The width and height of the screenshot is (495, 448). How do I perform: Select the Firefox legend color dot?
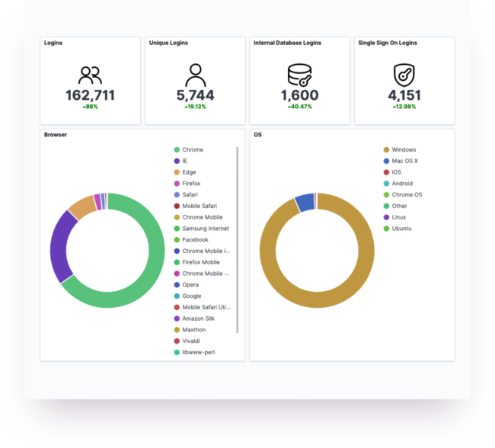pyautogui.click(x=177, y=184)
